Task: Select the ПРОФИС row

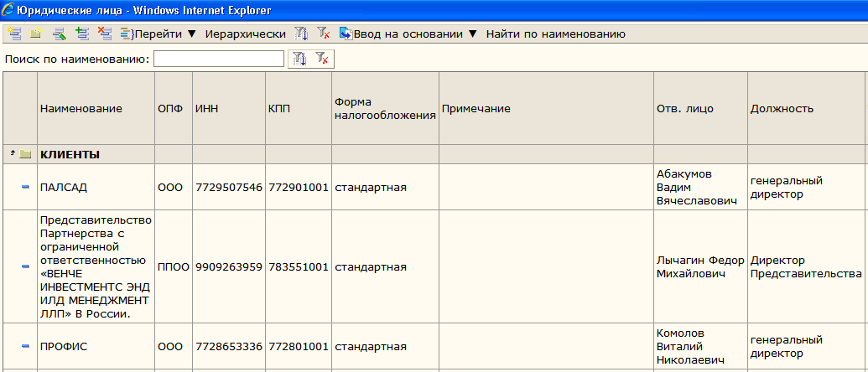Action: coord(434,347)
